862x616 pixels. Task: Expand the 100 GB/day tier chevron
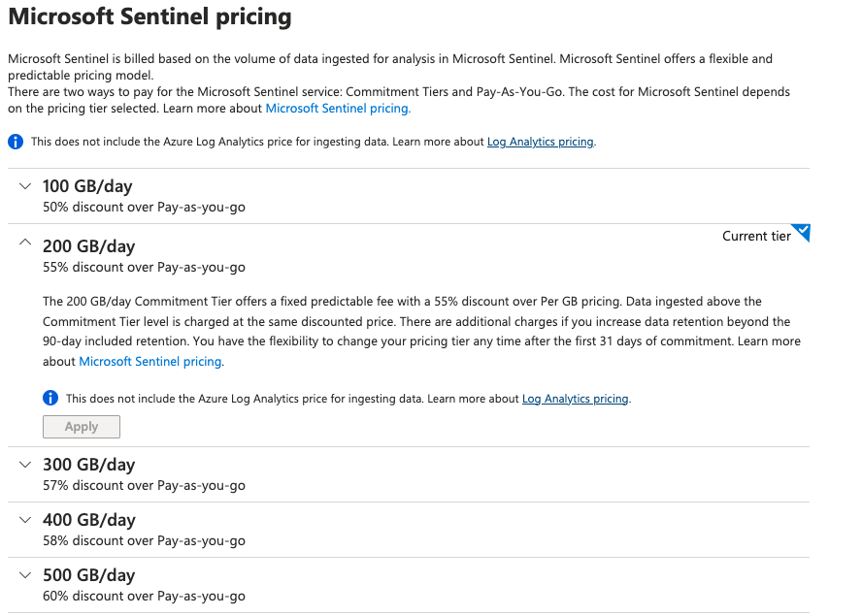tap(25, 185)
